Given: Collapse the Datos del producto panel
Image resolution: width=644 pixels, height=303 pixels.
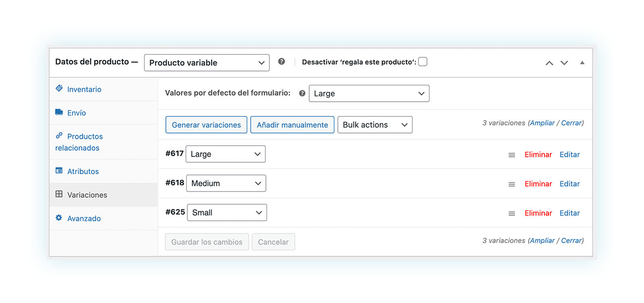Looking at the screenshot, I should pyautogui.click(x=582, y=63).
